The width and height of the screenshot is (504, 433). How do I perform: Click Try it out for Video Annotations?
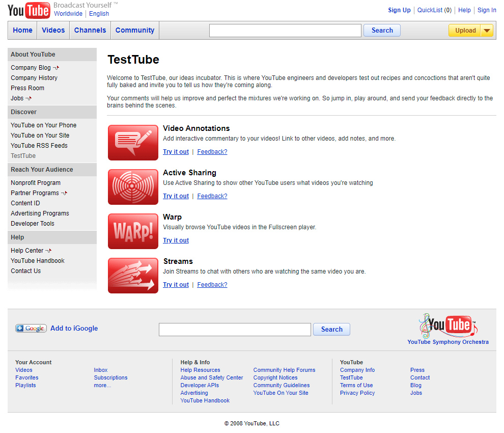click(176, 152)
